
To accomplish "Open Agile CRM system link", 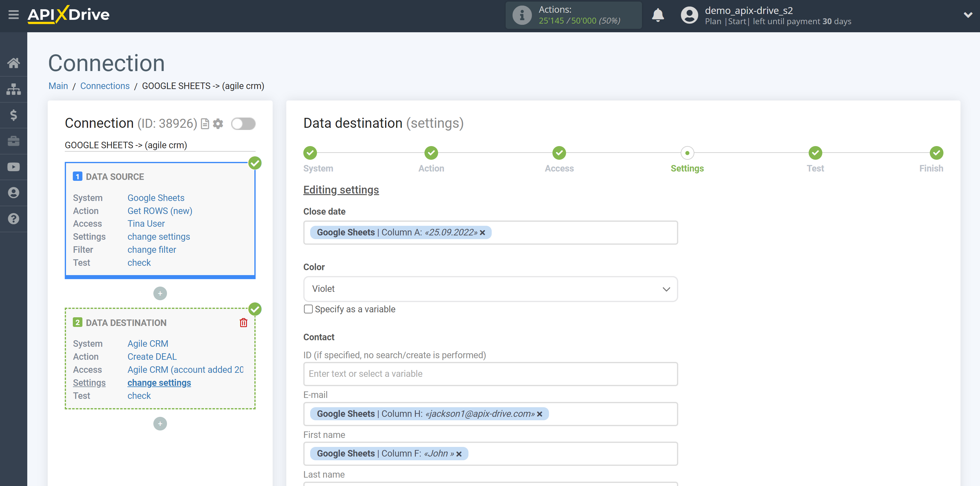I will [x=147, y=344].
